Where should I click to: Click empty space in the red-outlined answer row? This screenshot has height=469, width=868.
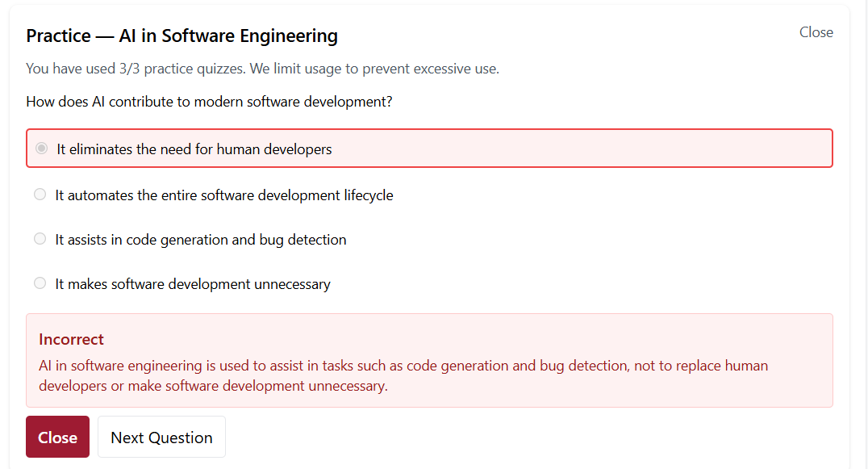tap(581, 149)
